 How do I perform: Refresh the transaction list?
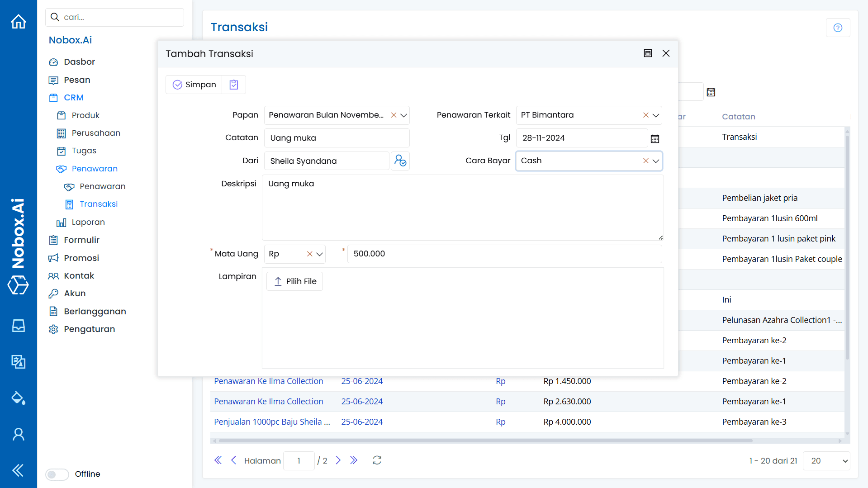coord(377,460)
